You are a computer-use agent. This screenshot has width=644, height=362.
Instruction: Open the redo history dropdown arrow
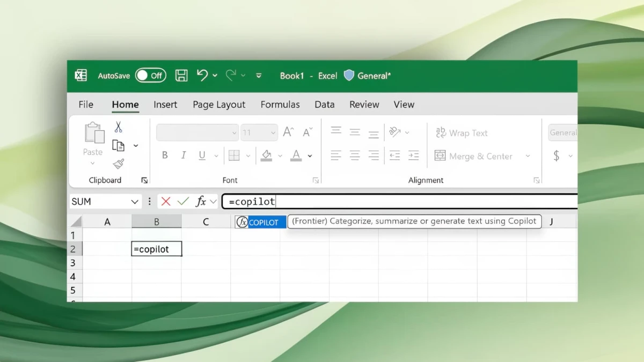coord(243,76)
